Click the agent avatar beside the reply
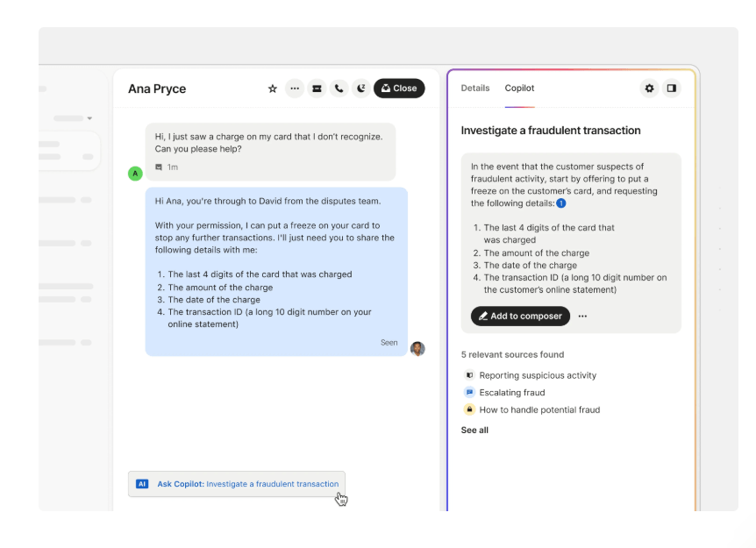756x548 pixels. (x=417, y=349)
